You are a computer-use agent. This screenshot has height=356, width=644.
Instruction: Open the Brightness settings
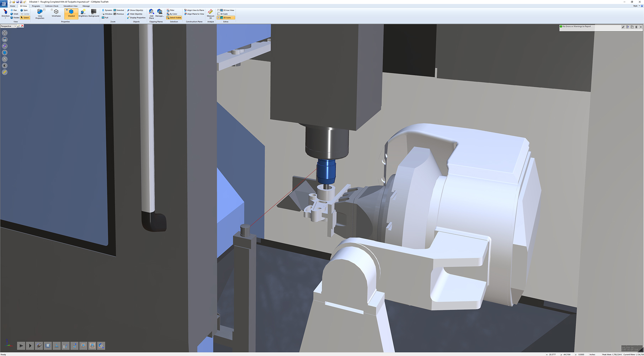coord(83,14)
